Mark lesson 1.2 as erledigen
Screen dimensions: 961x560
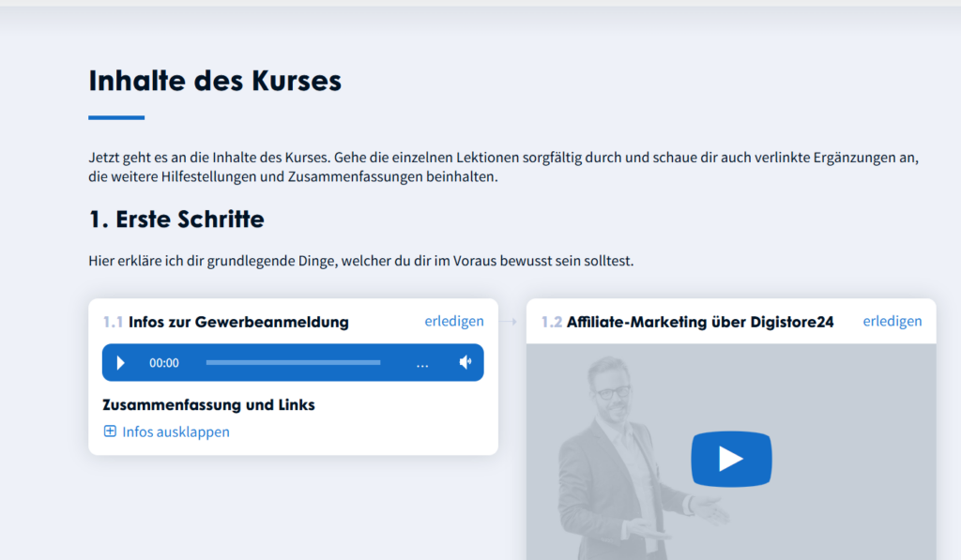pyautogui.click(x=892, y=321)
